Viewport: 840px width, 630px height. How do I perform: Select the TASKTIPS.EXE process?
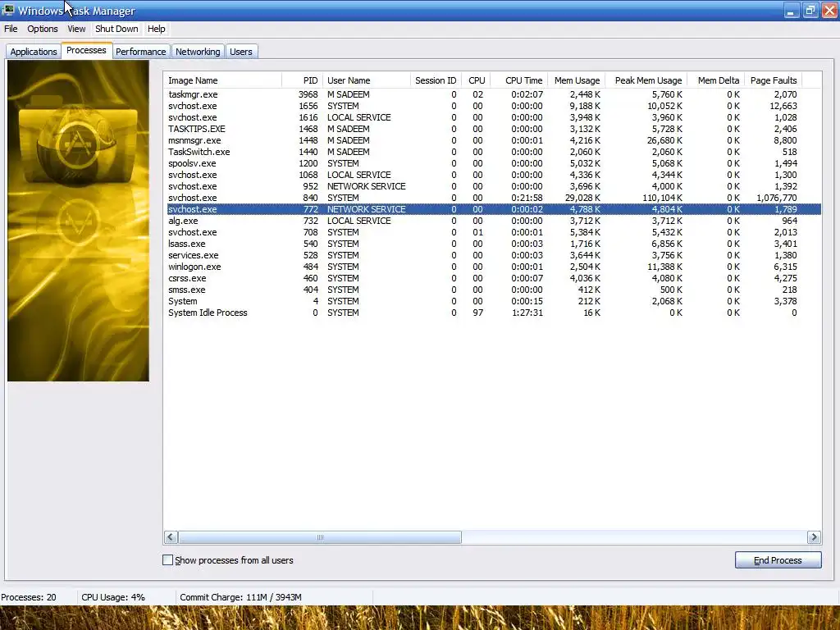coord(492,129)
